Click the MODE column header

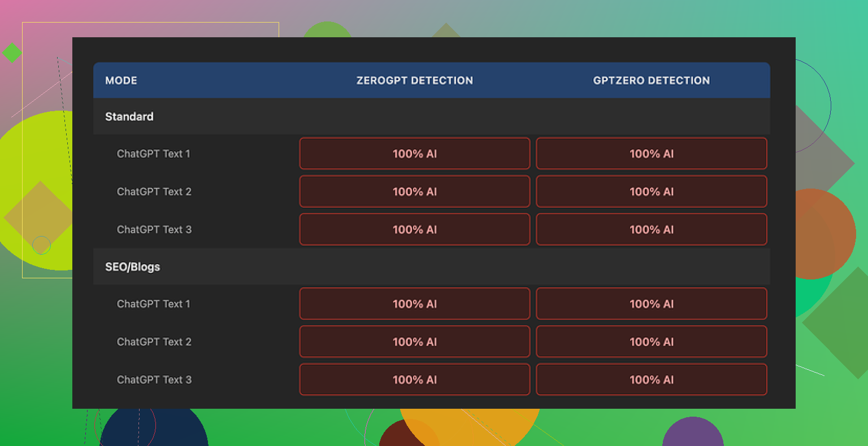[121, 80]
